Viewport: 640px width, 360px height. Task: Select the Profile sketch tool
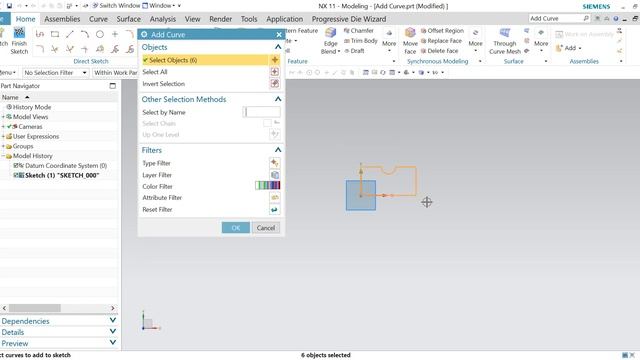tap(40, 34)
